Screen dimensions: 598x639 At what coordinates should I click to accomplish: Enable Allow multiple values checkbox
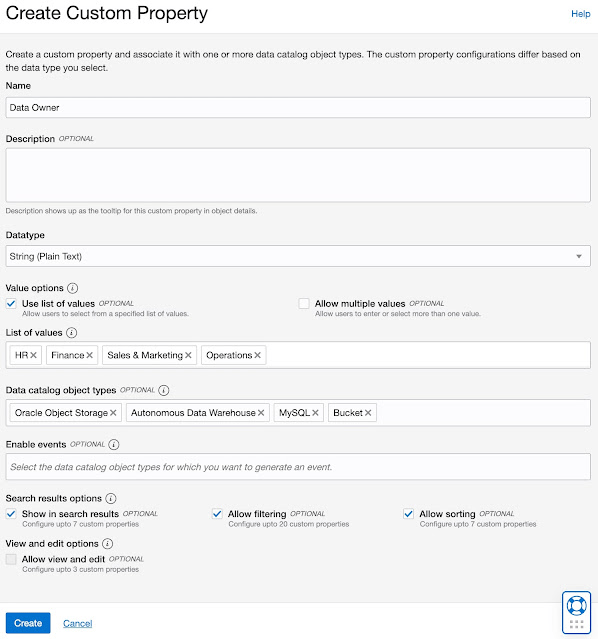pyautogui.click(x=304, y=304)
